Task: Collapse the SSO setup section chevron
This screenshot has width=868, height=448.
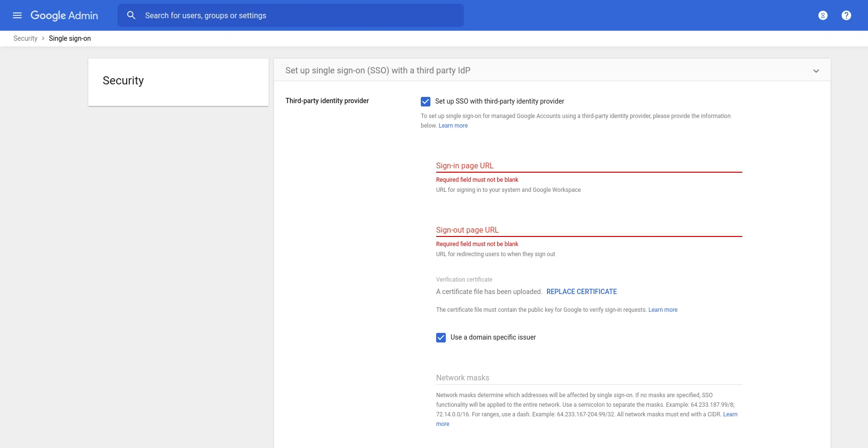Action: click(816, 70)
